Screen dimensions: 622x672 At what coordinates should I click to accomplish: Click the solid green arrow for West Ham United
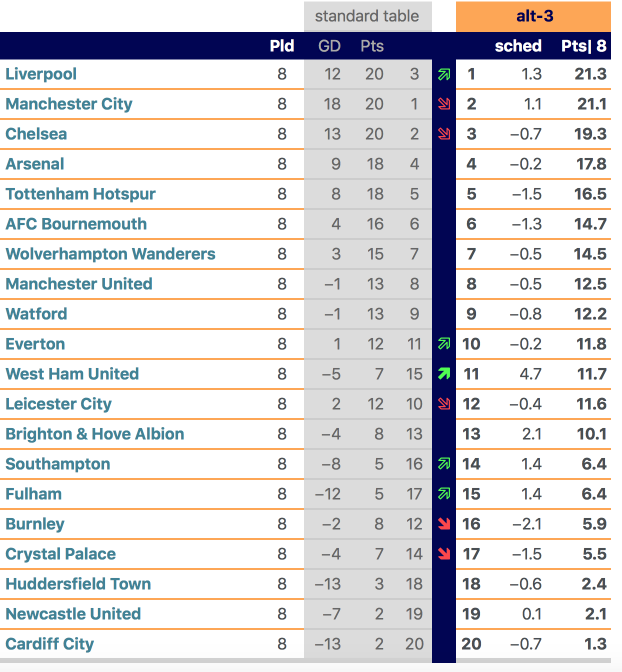444,373
